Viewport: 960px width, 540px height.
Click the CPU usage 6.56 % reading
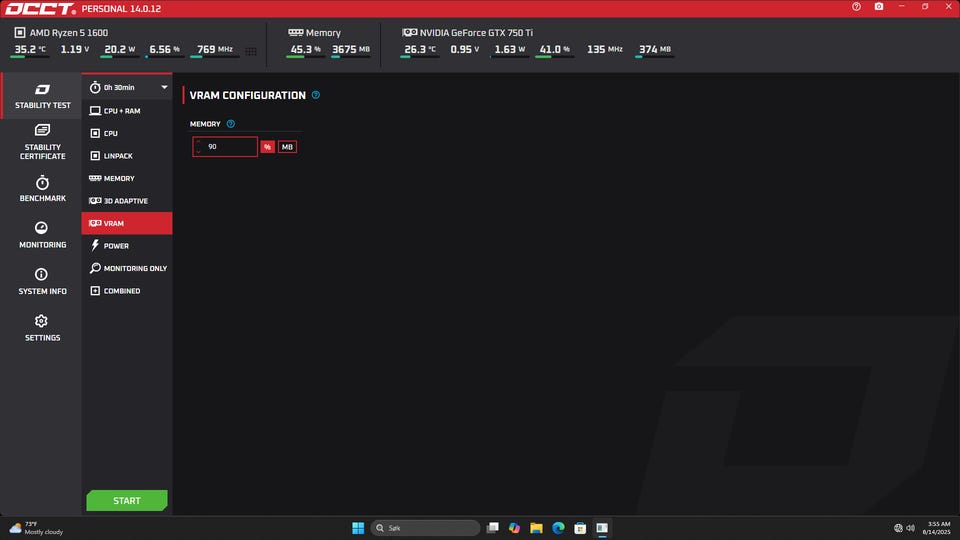pos(165,50)
